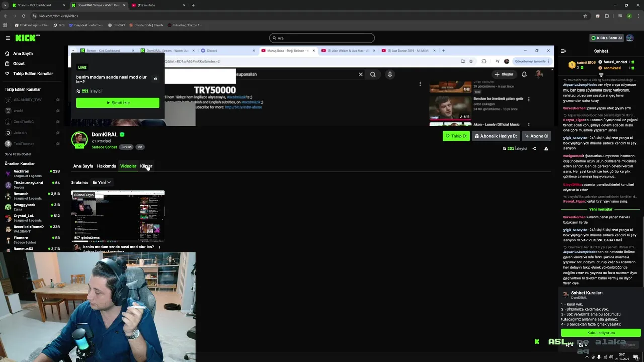Click the KICKs Satın Al button
The width and height of the screenshot is (644, 362).
[606, 38]
